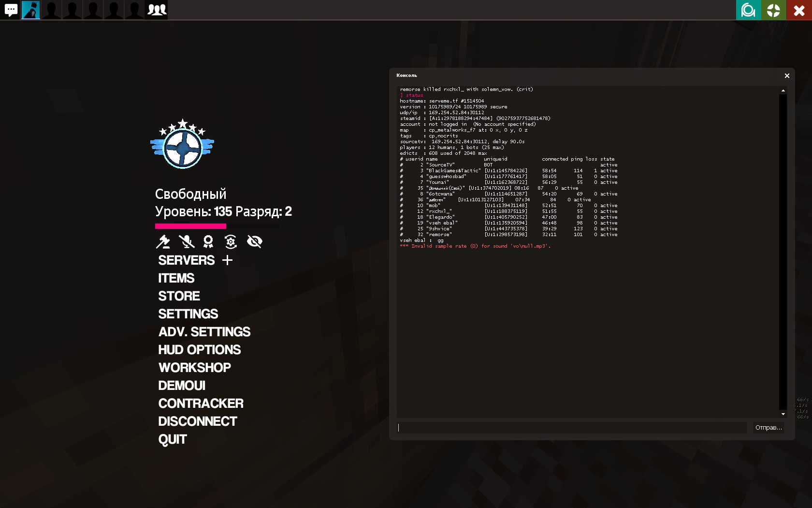Image resolution: width=812 pixels, height=508 pixels.
Task: Click the Отправ... submit button in console
Action: [x=768, y=427]
